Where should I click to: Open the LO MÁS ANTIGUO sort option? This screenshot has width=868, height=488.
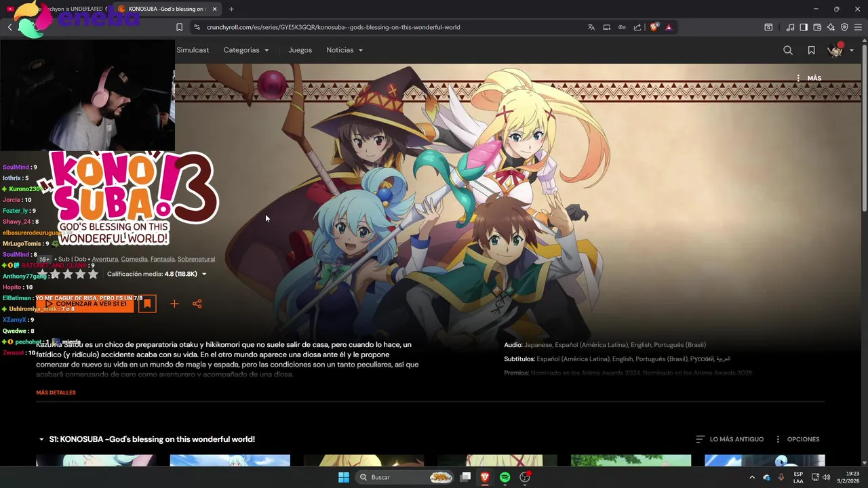730,439
